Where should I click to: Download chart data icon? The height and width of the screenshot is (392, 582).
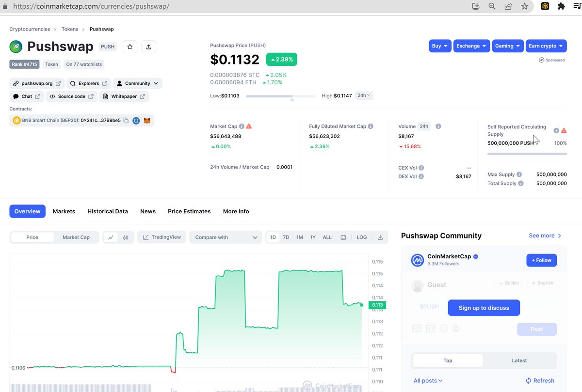point(380,237)
